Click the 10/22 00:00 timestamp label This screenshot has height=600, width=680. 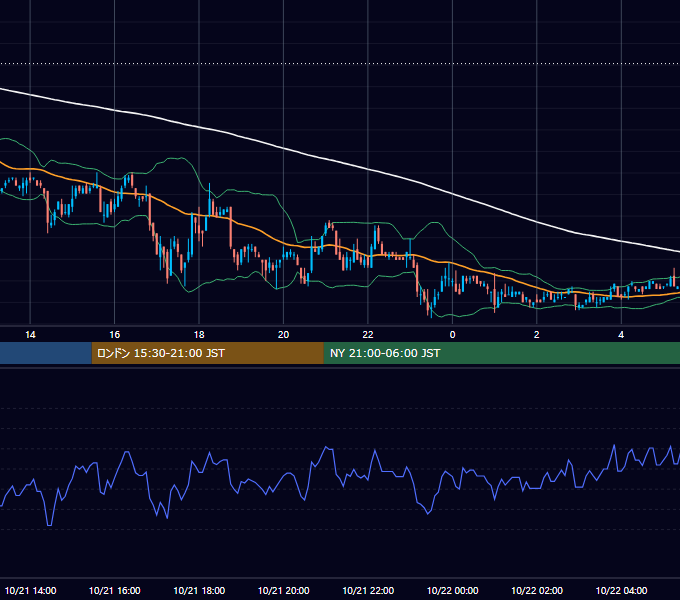pyautogui.click(x=452, y=590)
